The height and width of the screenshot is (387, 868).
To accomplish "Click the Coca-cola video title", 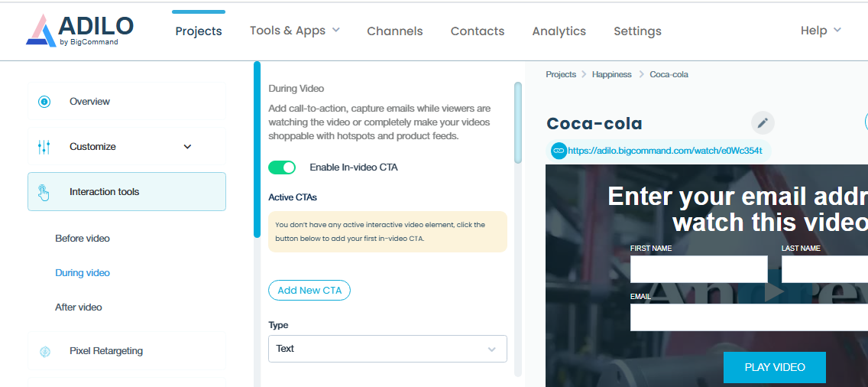I will click(x=594, y=124).
